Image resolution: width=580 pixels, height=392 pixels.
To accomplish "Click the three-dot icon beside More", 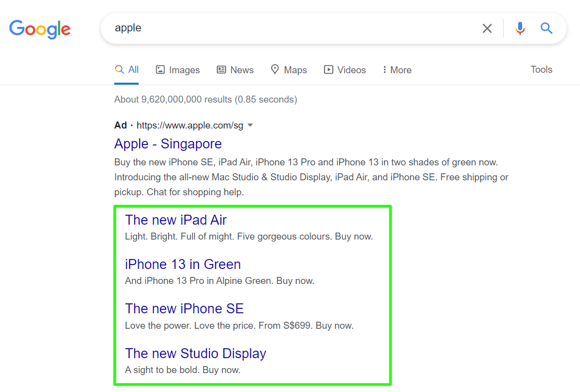I will pyautogui.click(x=385, y=69).
